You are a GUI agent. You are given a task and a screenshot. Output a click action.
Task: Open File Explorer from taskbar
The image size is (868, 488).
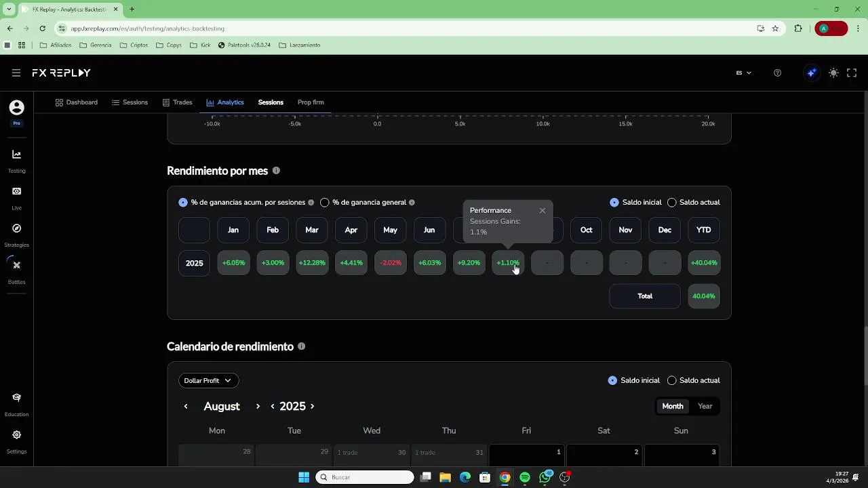pyautogui.click(x=446, y=477)
